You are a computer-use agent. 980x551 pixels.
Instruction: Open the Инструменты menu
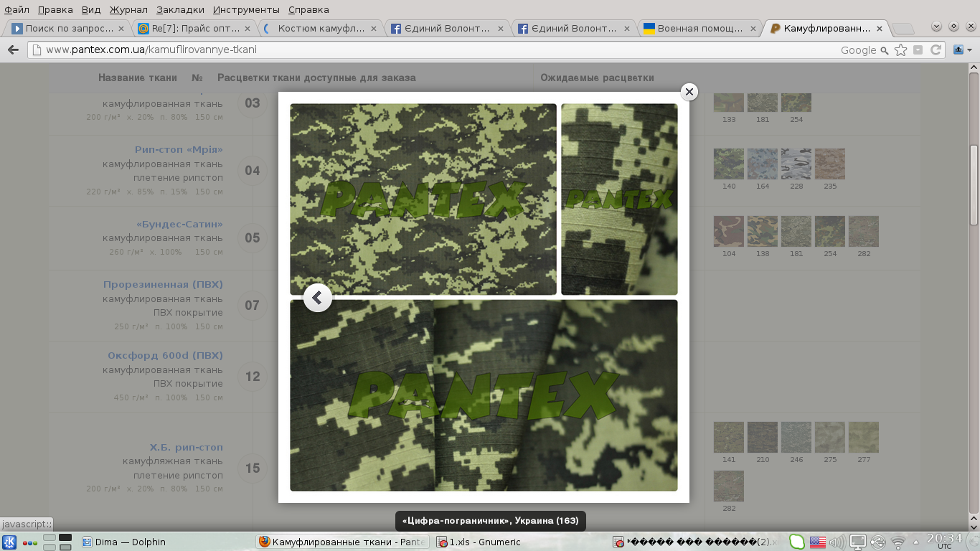[246, 9]
